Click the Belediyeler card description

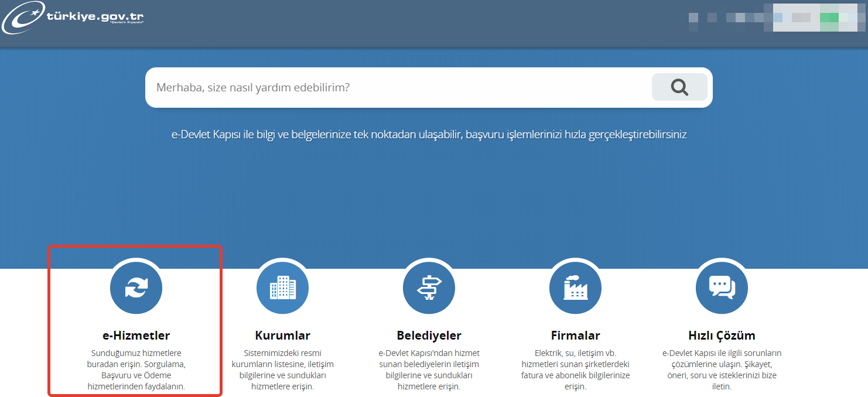(429, 369)
